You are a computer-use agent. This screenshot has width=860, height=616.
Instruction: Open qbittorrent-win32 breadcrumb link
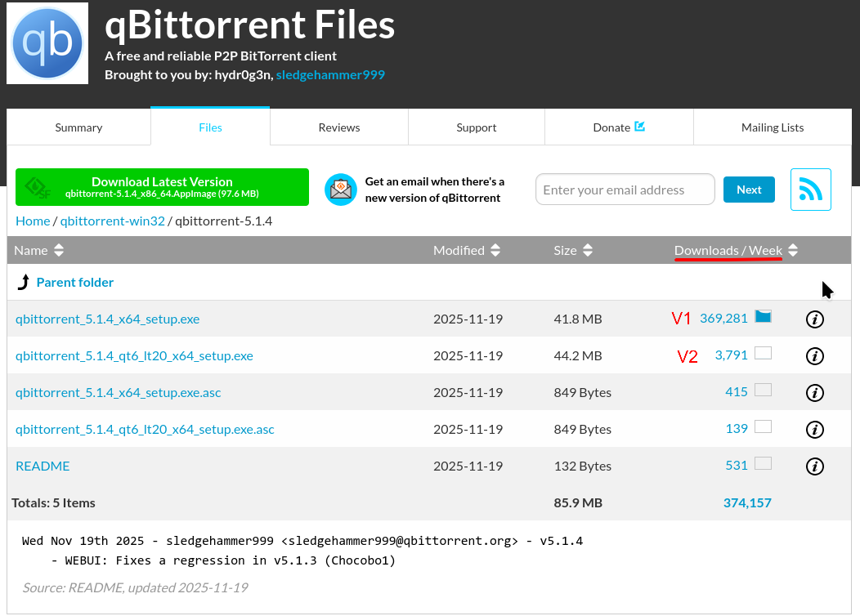pos(113,221)
